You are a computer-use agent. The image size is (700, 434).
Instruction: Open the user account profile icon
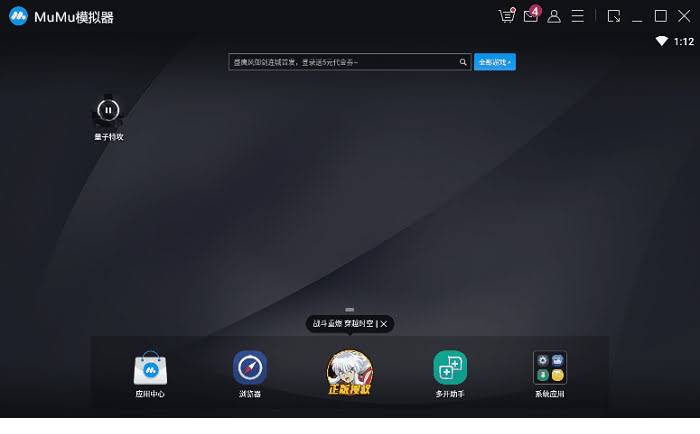tap(554, 17)
